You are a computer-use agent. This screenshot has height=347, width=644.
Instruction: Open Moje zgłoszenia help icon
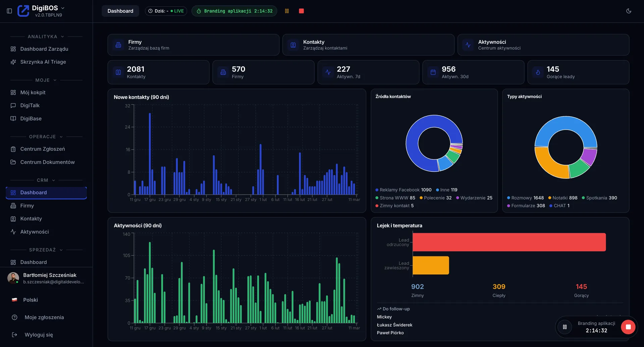(14, 317)
